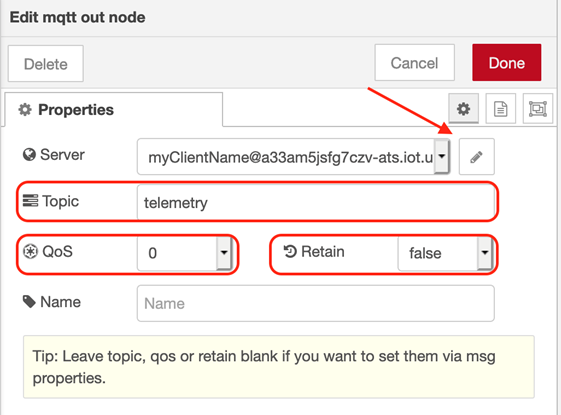The image size is (561, 415).
Task: Click the tag icon beside Name
Action: coord(29,302)
